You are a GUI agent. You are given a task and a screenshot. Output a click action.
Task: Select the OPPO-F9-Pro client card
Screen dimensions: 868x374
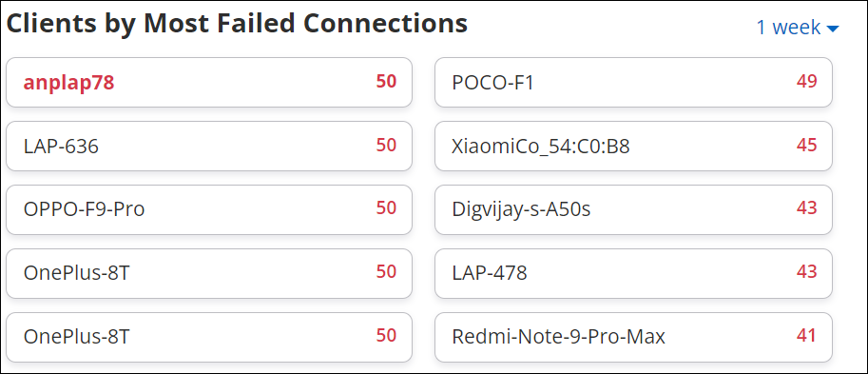tap(209, 210)
